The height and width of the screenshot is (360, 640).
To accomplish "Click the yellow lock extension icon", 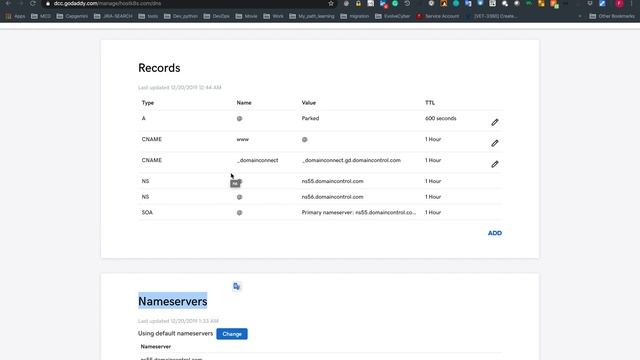I will [358, 4].
